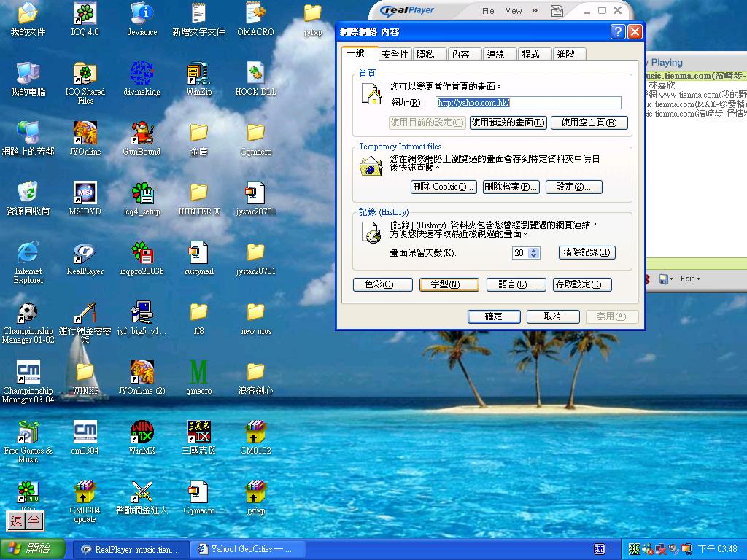Open the Edit dropdown in RealPlayer
The height and width of the screenshot is (560, 747).
pos(690,279)
